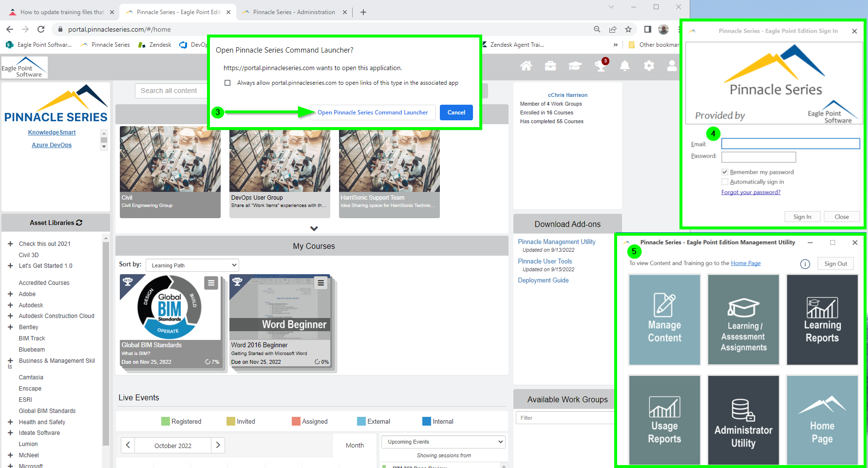Open the Home icon in portal header
Viewport: 868px width, 468px height.
point(526,66)
